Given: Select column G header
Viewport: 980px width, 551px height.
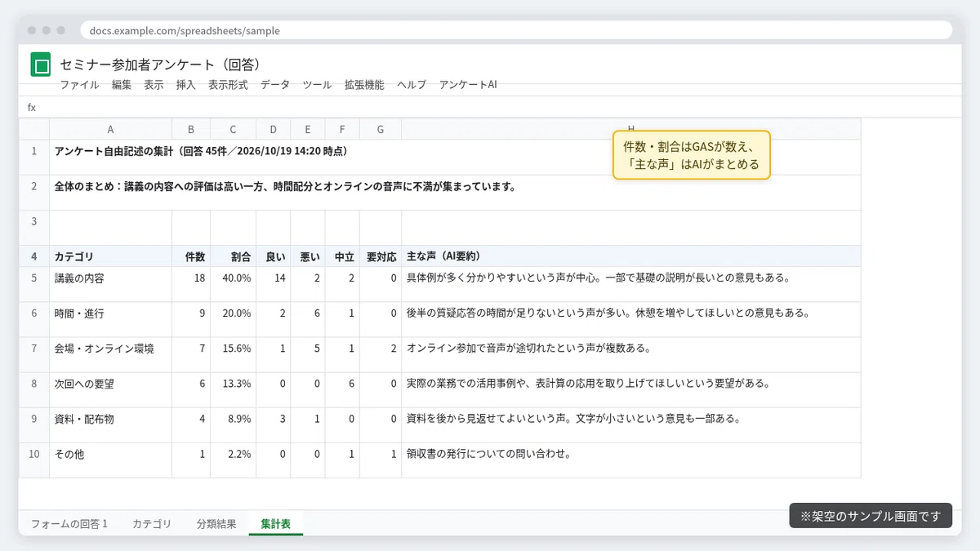Looking at the screenshot, I should 380,129.
